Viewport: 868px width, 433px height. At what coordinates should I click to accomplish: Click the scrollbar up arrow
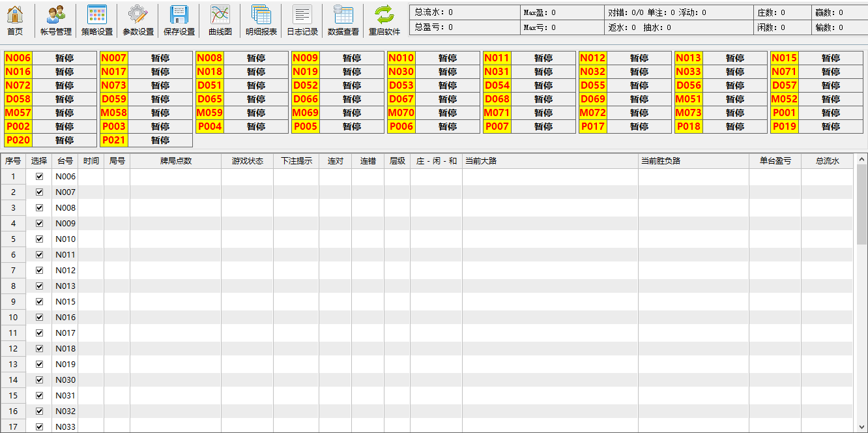pos(861,158)
